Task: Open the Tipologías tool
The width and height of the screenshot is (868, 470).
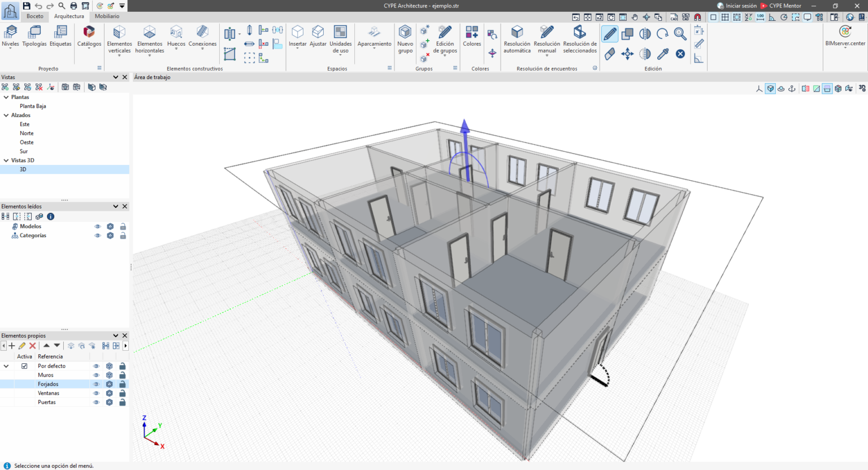Action: [x=34, y=36]
